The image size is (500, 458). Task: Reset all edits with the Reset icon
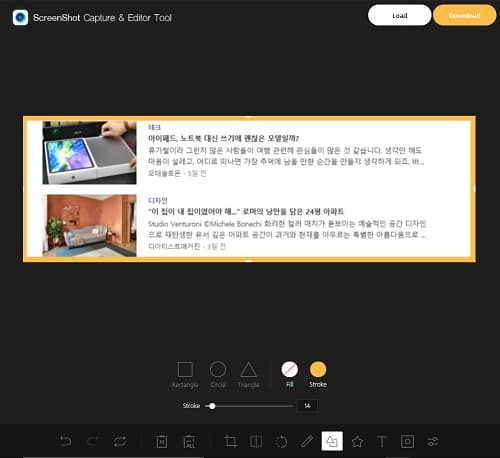pos(120,441)
